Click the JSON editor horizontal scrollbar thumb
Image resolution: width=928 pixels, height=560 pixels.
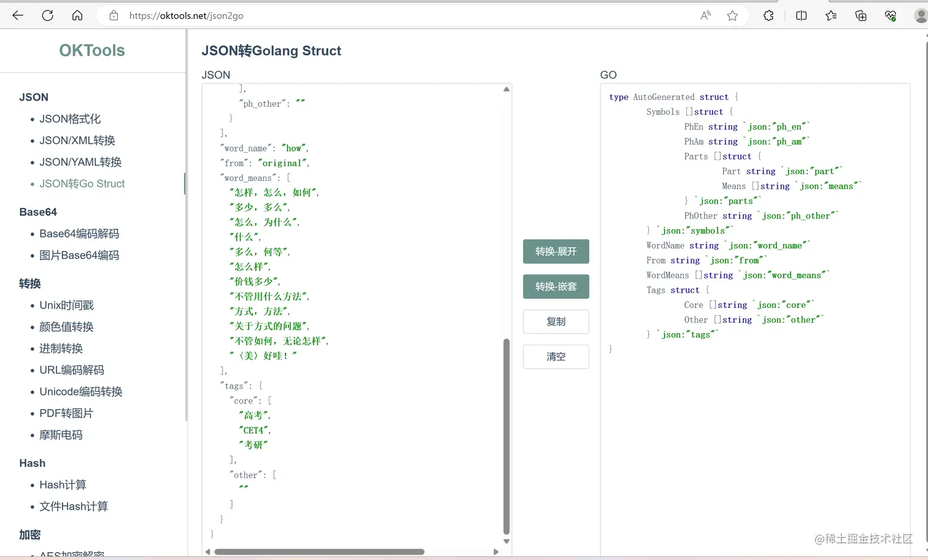319,552
